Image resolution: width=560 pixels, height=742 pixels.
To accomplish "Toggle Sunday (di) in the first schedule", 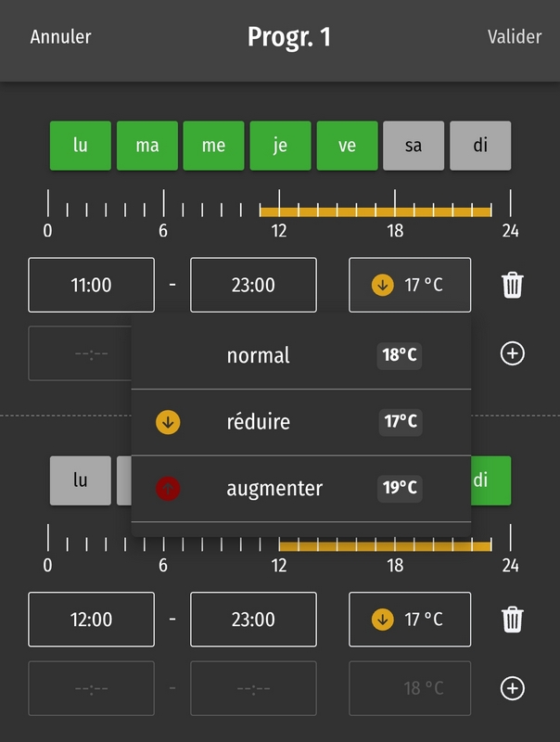I will click(480, 146).
